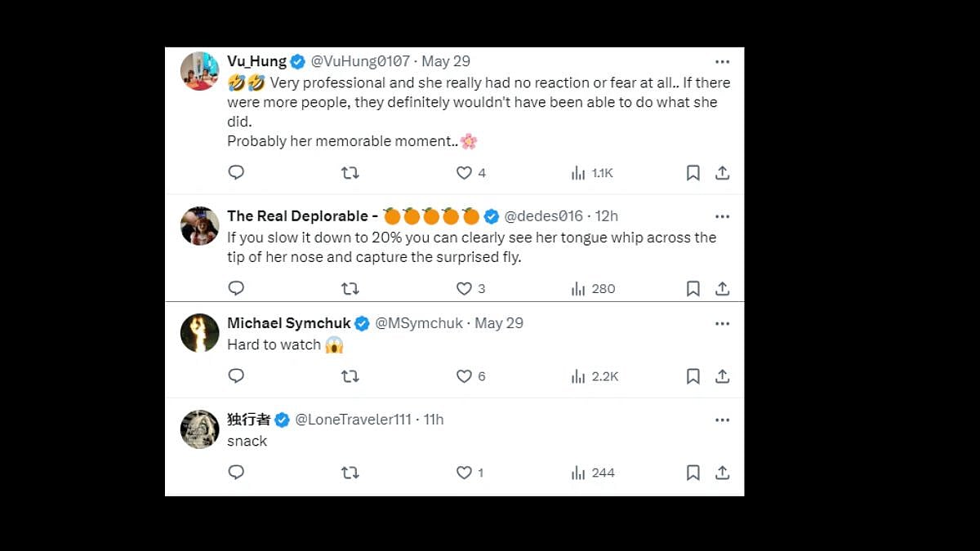The height and width of the screenshot is (551, 980).
Task: Share the 'snack' tweet
Action: (x=722, y=473)
